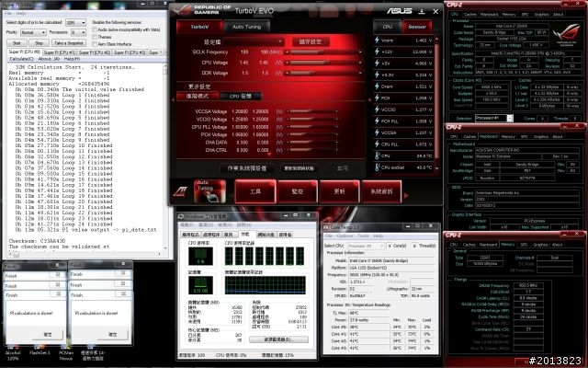Click the Dram voltage lightning icon
The width and height of the screenshot is (588, 368).
tap(377, 86)
